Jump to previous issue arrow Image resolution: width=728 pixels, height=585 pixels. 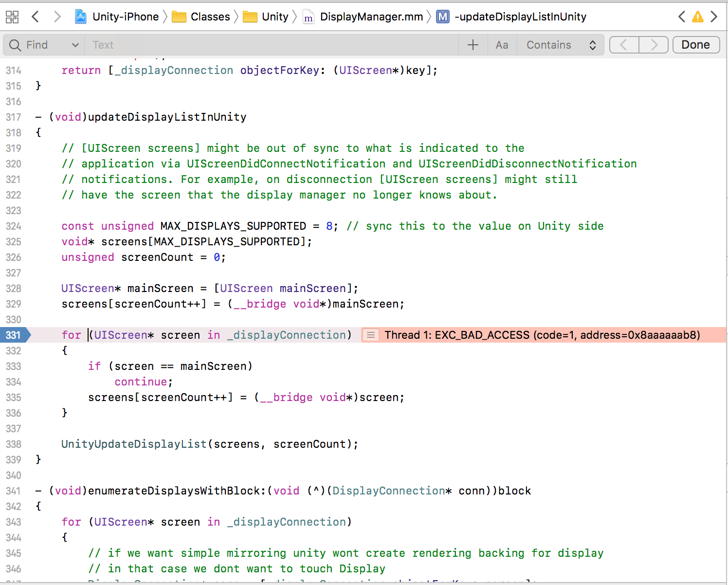pos(682,17)
